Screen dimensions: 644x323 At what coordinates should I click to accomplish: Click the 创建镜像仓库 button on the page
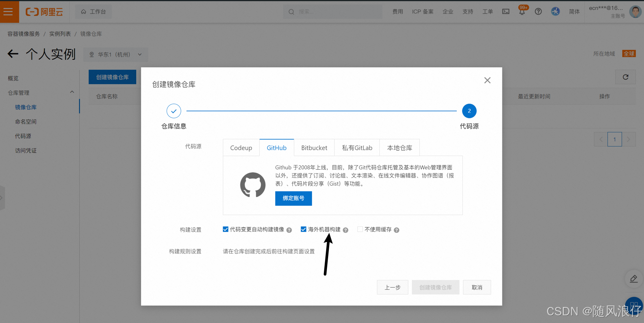coord(112,77)
